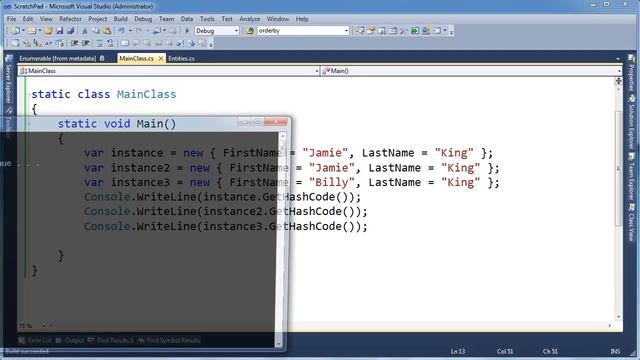Collapse the Main() method outlining toggle

pos(29,124)
